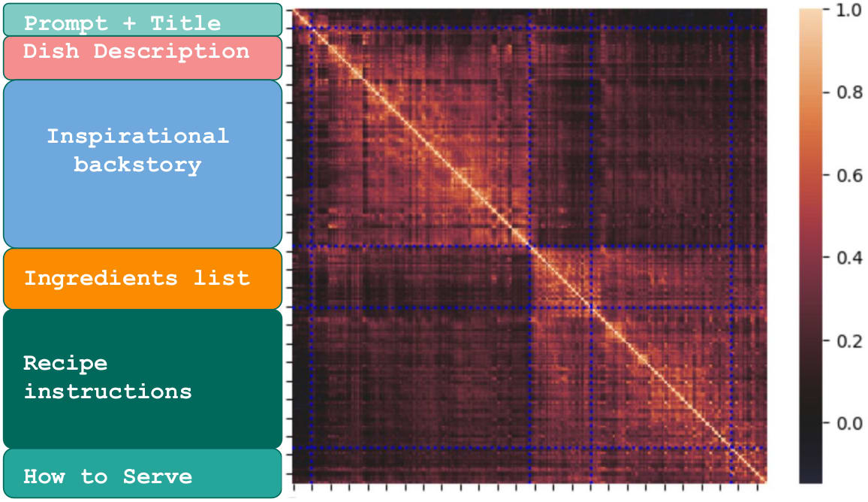Click the dark green "Recipe instructions" box
Screen dimensions: 868x502
143,379
